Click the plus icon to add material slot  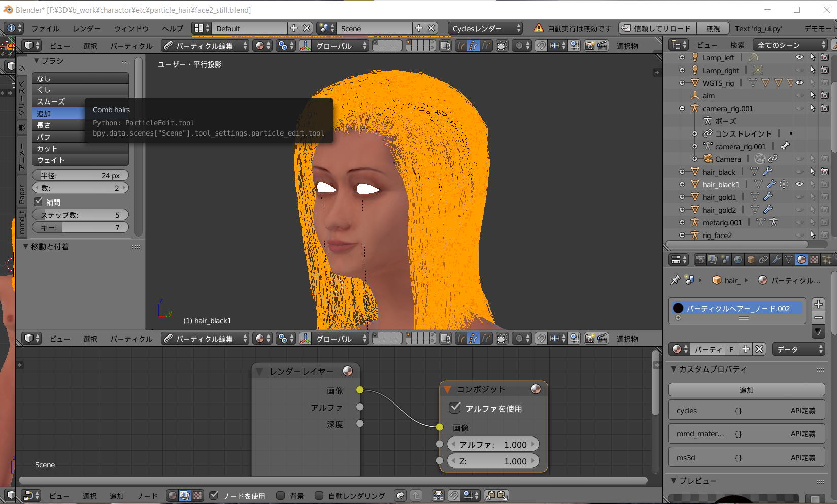point(818,304)
